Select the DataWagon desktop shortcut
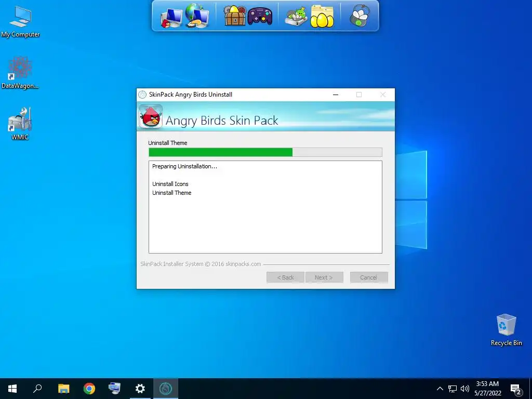532x399 pixels. 20,73
